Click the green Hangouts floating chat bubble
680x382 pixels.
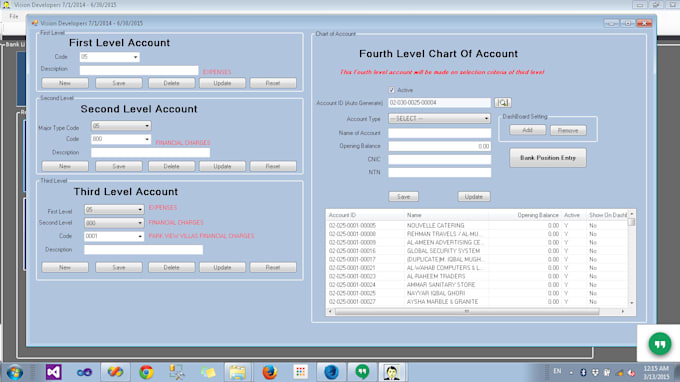(660, 344)
